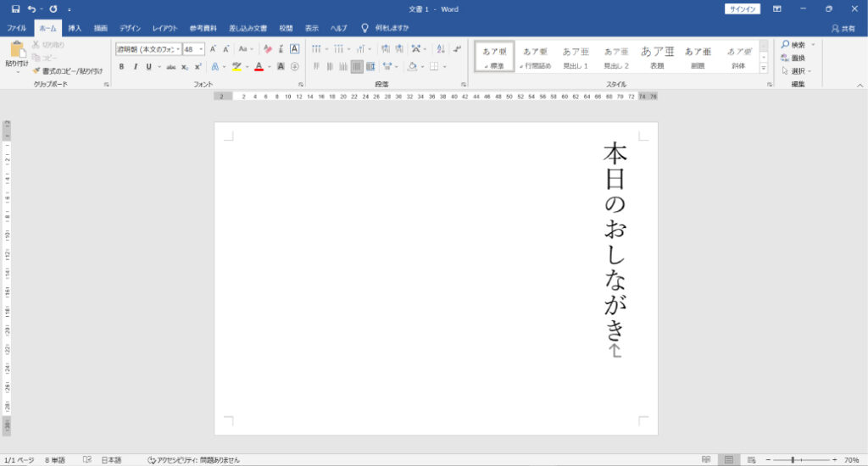
Task: Toggle Bold formatting
Action: coord(121,67)
